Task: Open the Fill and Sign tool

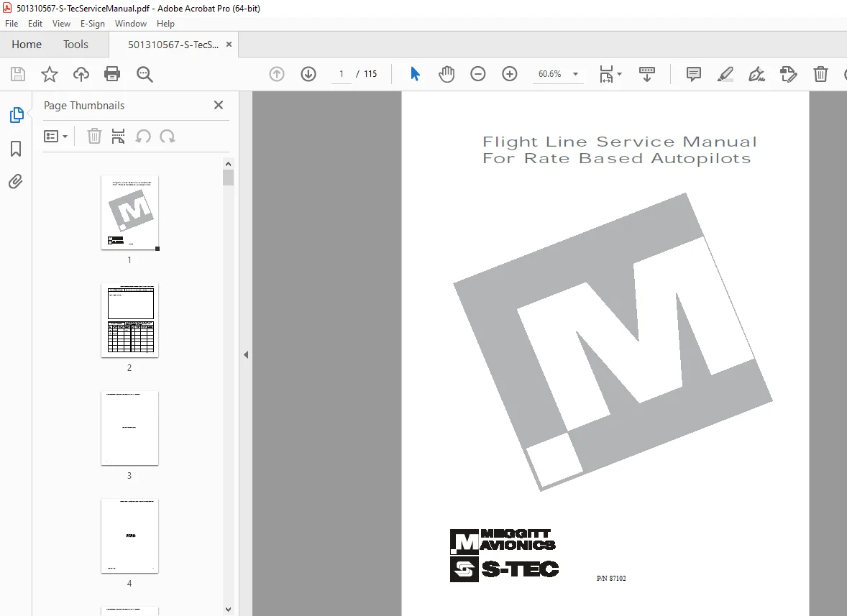Action: [757, 74]
